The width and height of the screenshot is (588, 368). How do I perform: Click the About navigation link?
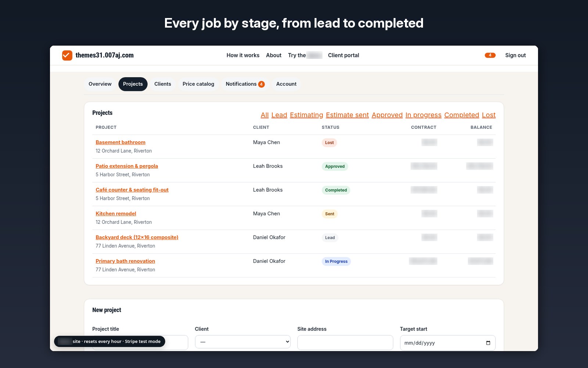point(274,55)
